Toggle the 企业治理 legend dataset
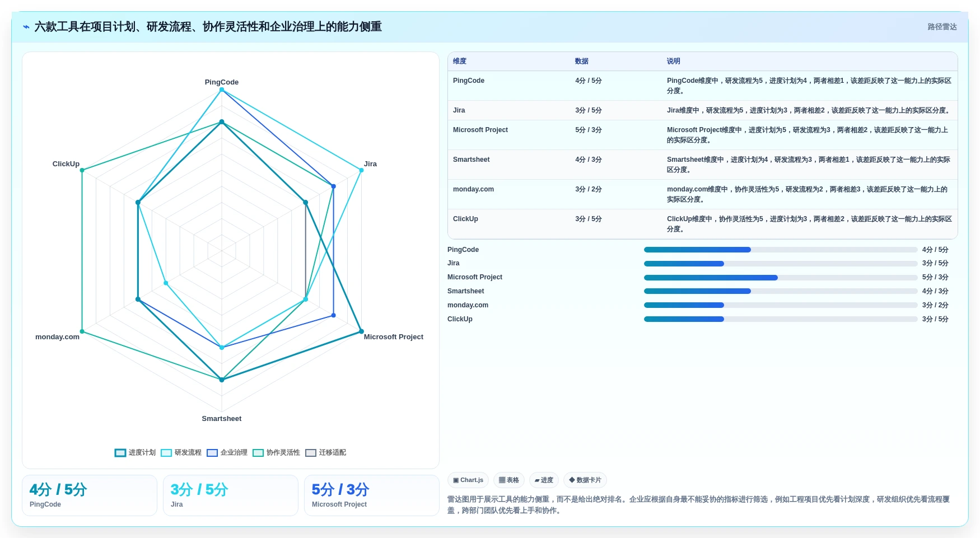The image size is (980, 538). click(x=227, y=452)
